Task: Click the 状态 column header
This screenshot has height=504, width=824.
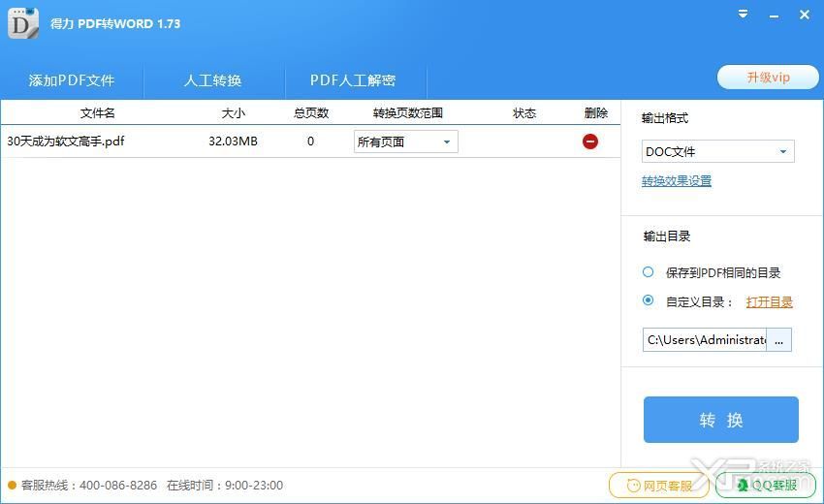Action: coord(524,113)
